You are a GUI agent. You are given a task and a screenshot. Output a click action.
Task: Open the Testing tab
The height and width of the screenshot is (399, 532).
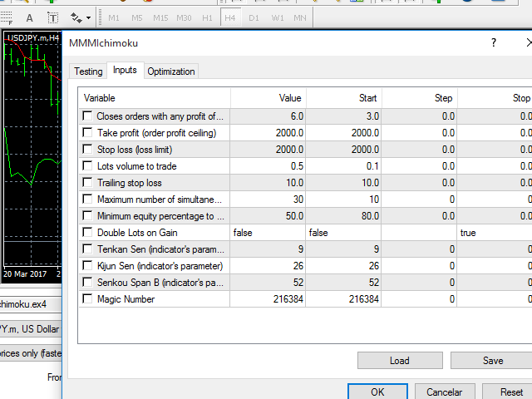coord(88,71)
